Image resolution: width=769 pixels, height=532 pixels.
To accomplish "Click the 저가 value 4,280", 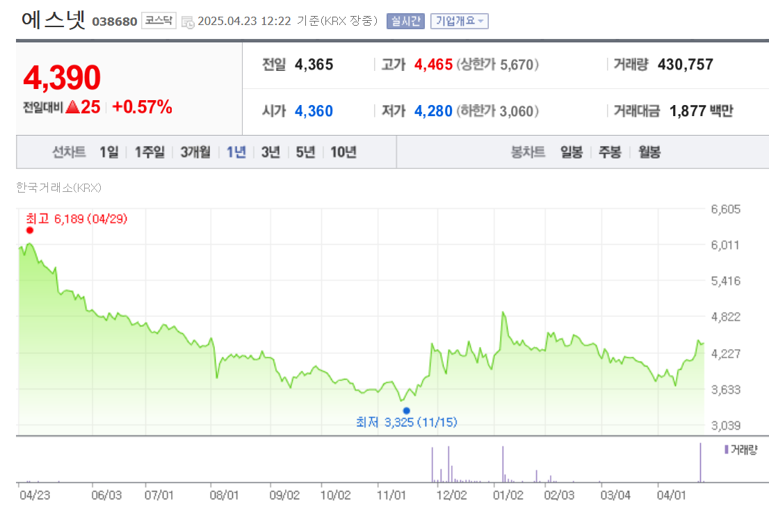I will (433, 111).
